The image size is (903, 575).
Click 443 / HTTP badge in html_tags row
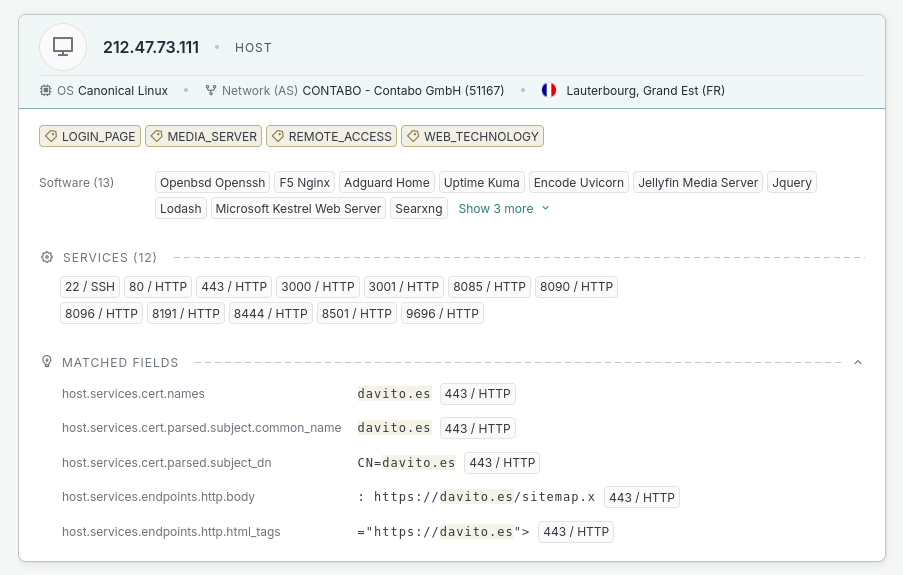point(576,532)
